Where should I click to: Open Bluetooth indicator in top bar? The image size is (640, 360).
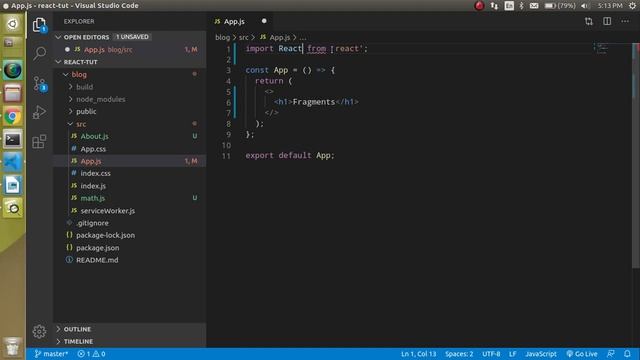[x=521, y=5]
